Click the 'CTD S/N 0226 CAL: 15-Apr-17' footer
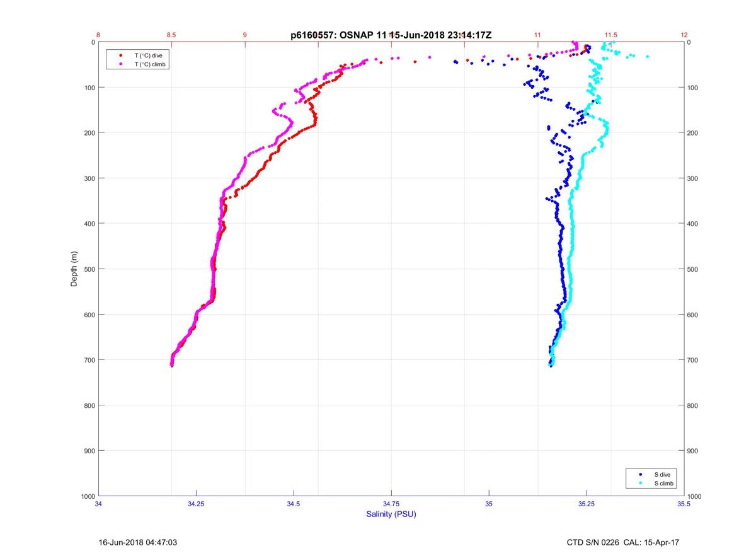Image resolution: width=756 pixels, height=558 pixels. pos(623,542)
